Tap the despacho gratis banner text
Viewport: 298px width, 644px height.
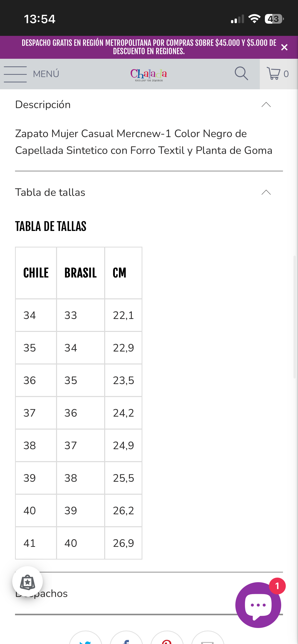pyautogui.click(x=149, y=47)
